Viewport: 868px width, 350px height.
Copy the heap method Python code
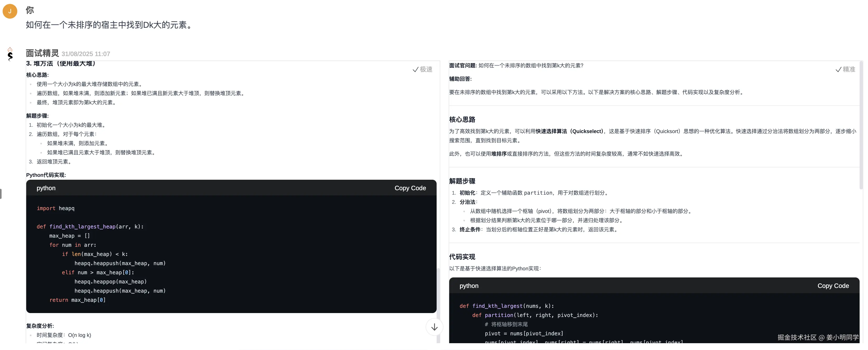click(410, 188)
